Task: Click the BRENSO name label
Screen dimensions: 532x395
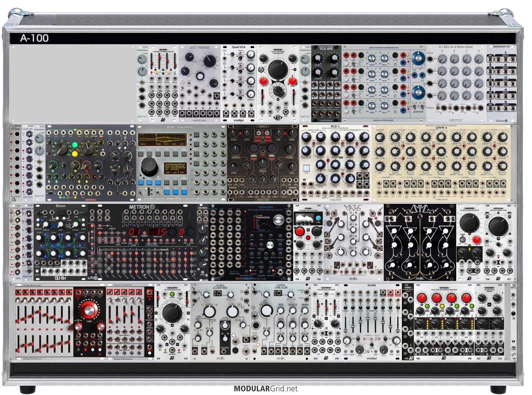Action: (x=91, y=199)
